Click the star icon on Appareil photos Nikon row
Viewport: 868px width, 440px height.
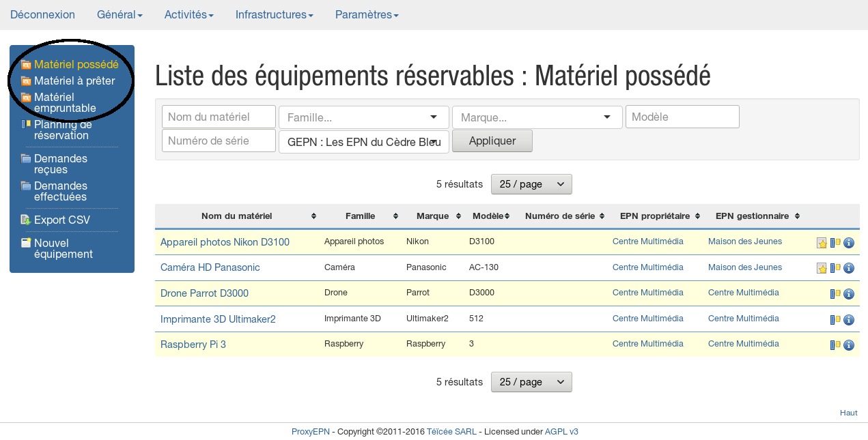pyautogui.click(x=822, y=243)
